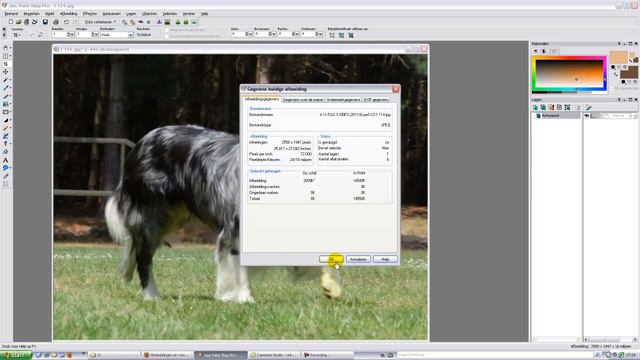Open the Help menu in the menu bar
The height and width of the screenshot is (360, 640).
coord(204,13)
